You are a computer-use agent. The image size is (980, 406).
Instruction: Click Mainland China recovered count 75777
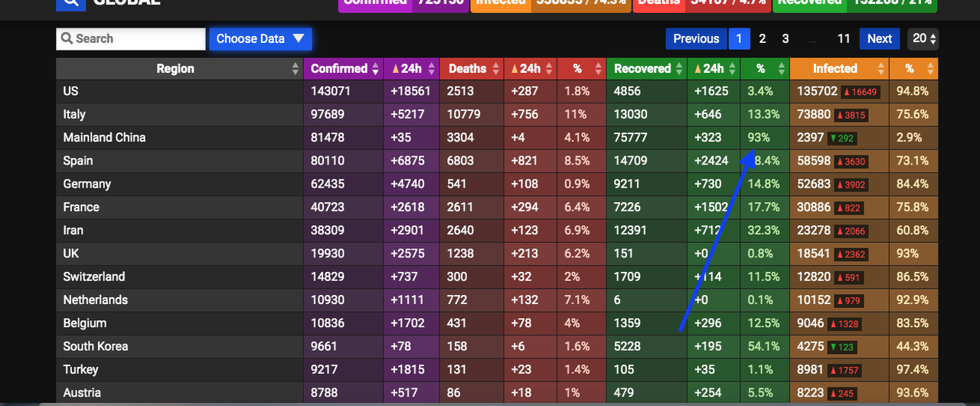pos(631,138)
